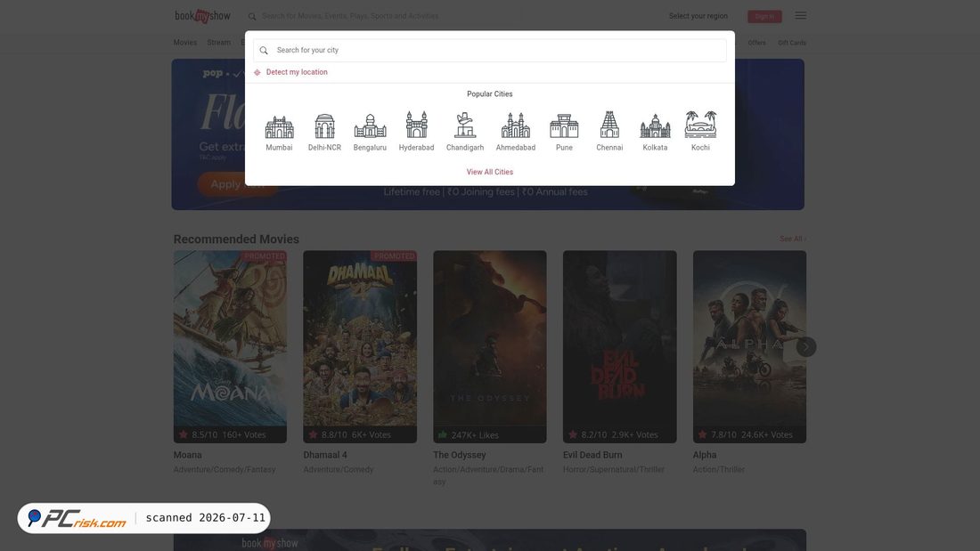Select the Hyderabad Charminar icon
Screen dimensions: 980x551
(x=416, y=125)
